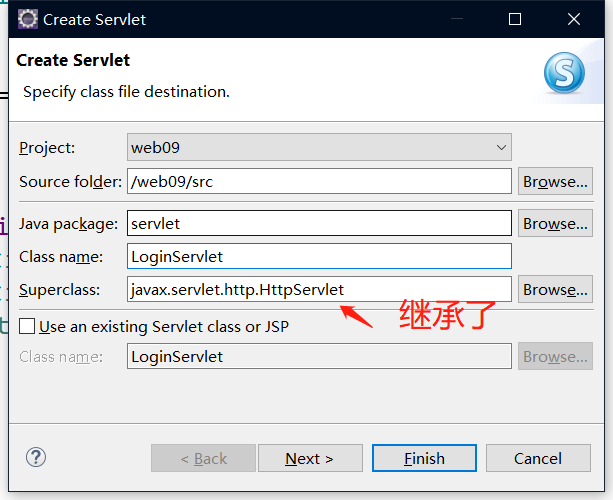This screenshot has height=500, width=613.
Task: Click the Next button
Action: coord(309,458)
